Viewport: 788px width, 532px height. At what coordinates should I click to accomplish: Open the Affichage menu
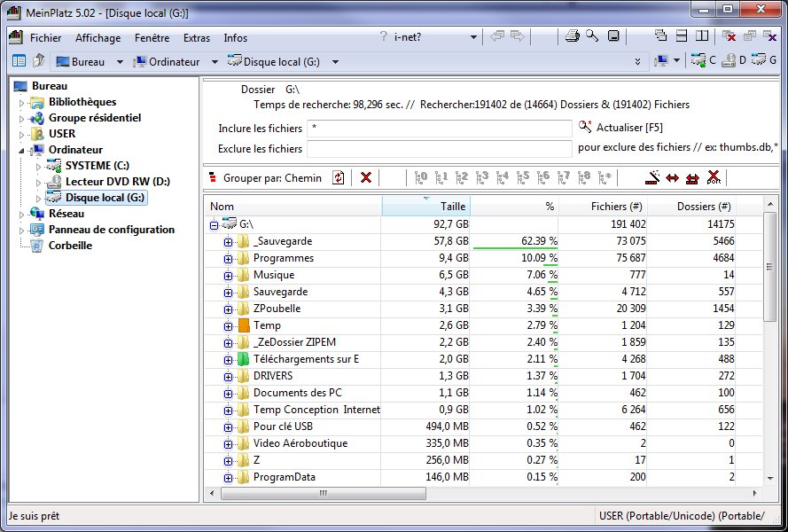(x=98, y=38)
